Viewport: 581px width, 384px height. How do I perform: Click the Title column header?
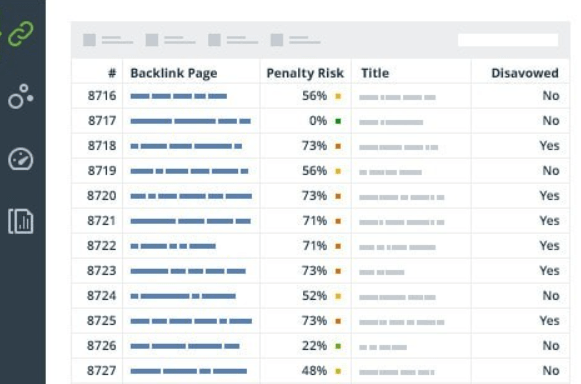coord(375,73)
